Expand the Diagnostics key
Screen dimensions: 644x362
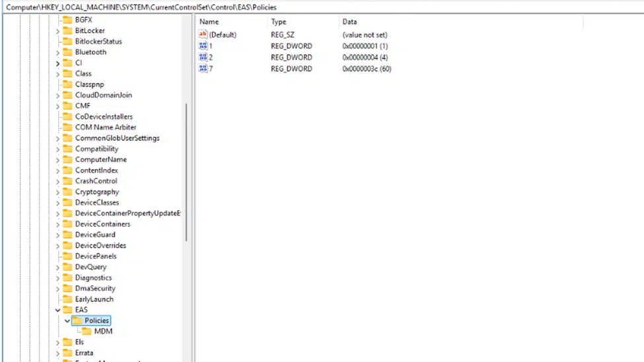pos(57,278)
